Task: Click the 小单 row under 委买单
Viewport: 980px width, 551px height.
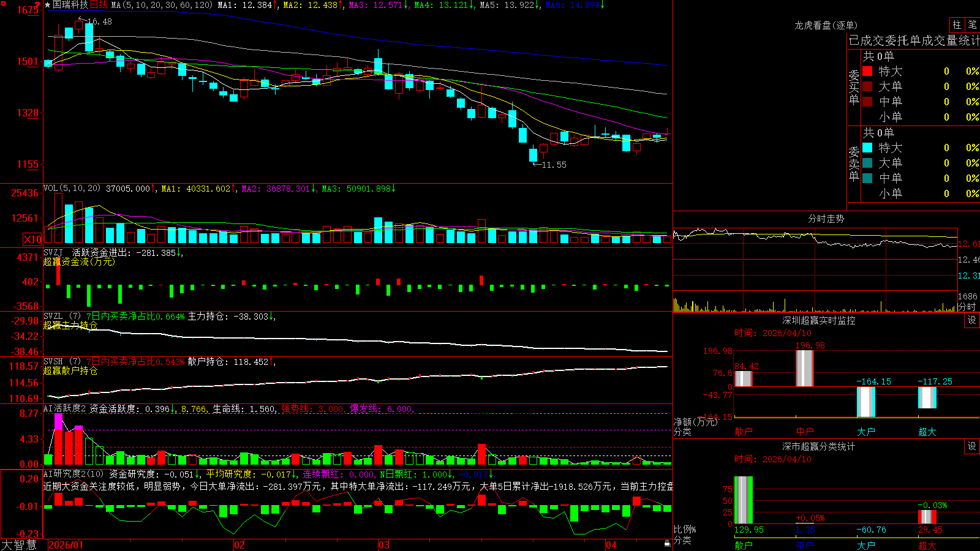Action: (920, 117)
